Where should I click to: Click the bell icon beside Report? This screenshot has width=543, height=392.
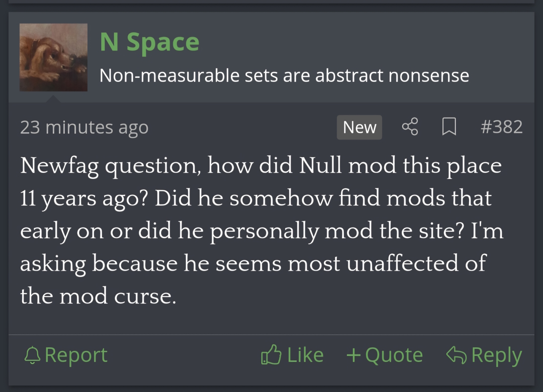click(x=32, y=355)
